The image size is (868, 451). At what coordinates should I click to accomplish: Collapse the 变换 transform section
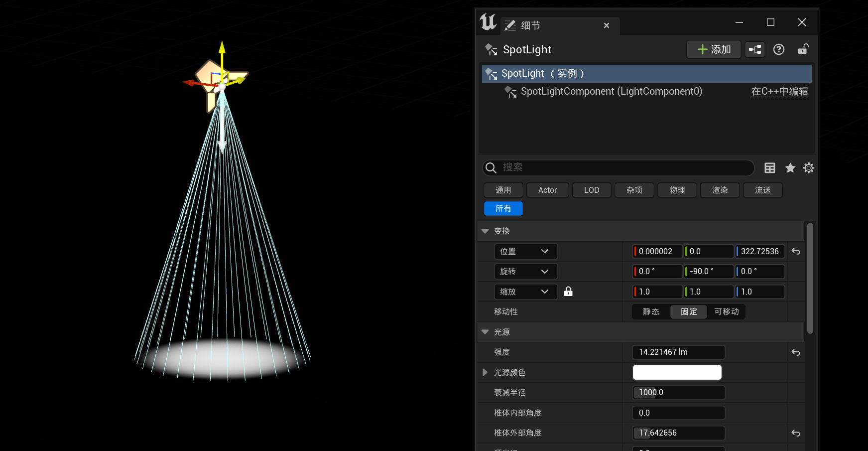pyautogui.click(x=485, y=231)
